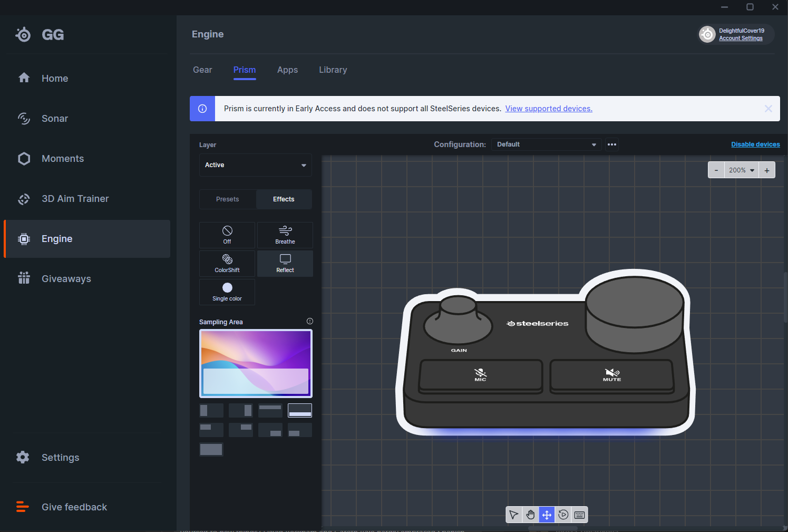Viewport: 788px width, 532px height.
Task: Click the MUTE button on the device
Action: pyautogui.click(x=612, y=376)
